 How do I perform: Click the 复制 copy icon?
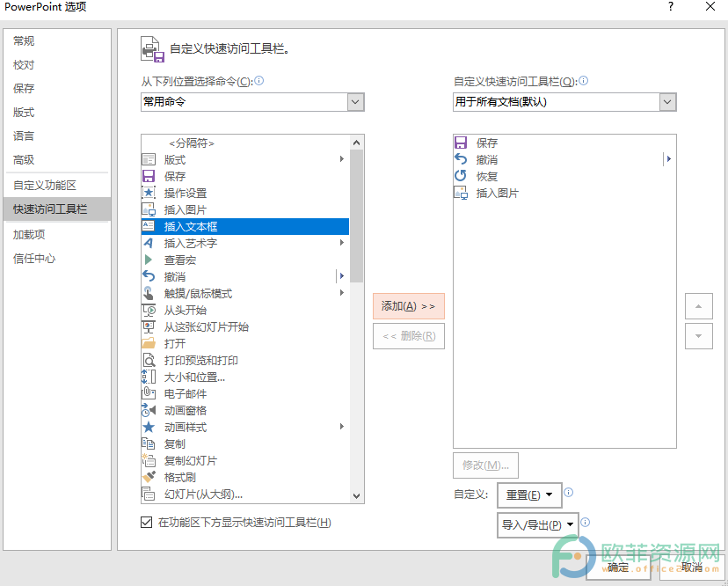click(x=149, y=443)
